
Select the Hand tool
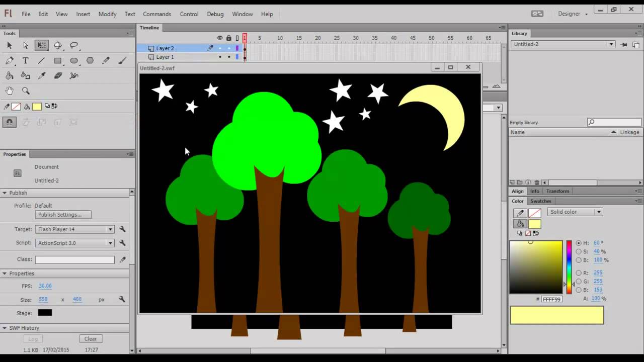pos(9,91)
